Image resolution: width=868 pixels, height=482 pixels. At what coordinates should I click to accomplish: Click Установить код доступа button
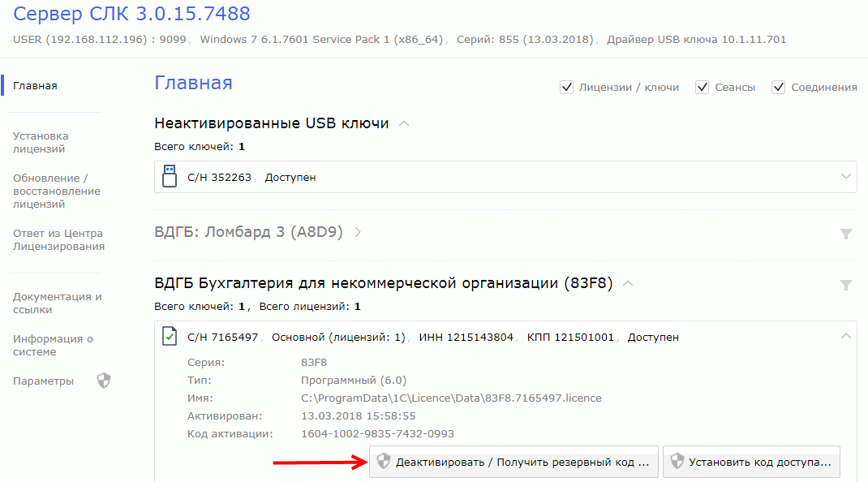click(751, 462)
